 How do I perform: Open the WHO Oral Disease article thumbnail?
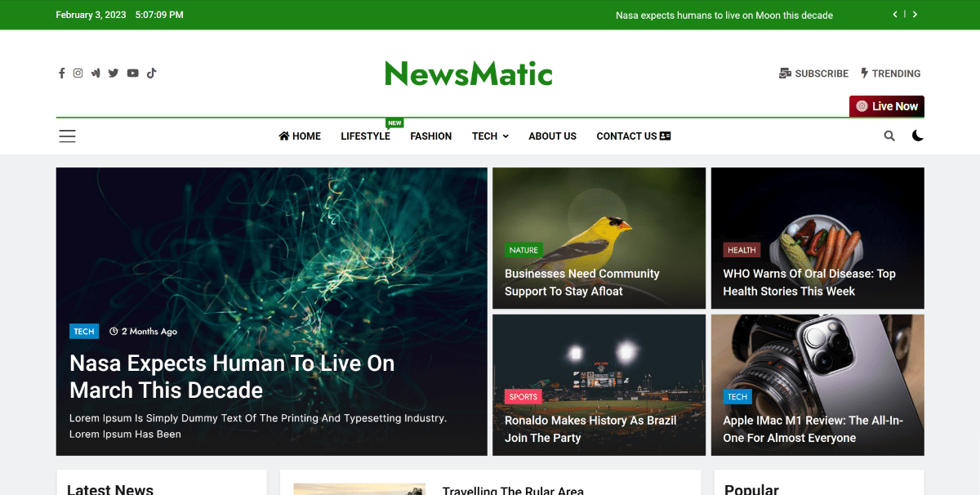(x=817, y=237)
